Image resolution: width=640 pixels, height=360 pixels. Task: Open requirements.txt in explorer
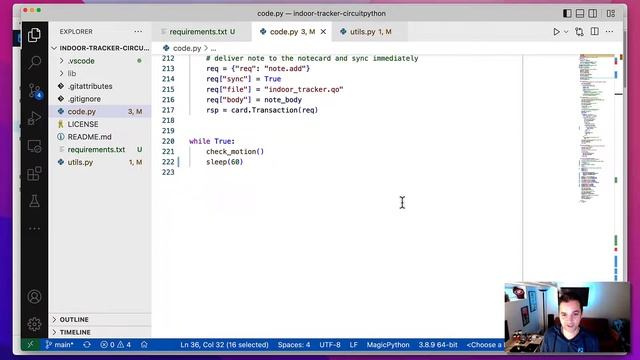click(100, 149)
